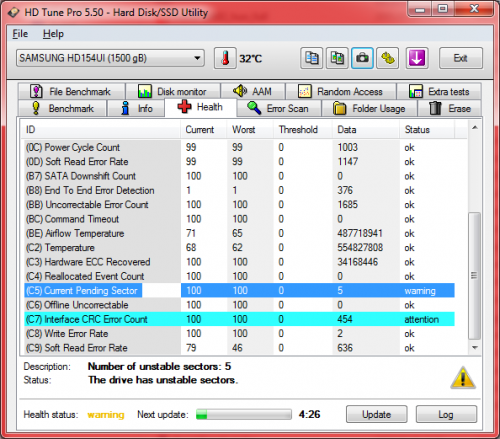500x439 pixels.
Task: Select the (0C) Power Cycle Count row
Action: pyautogui.click(x=239, y=147)
